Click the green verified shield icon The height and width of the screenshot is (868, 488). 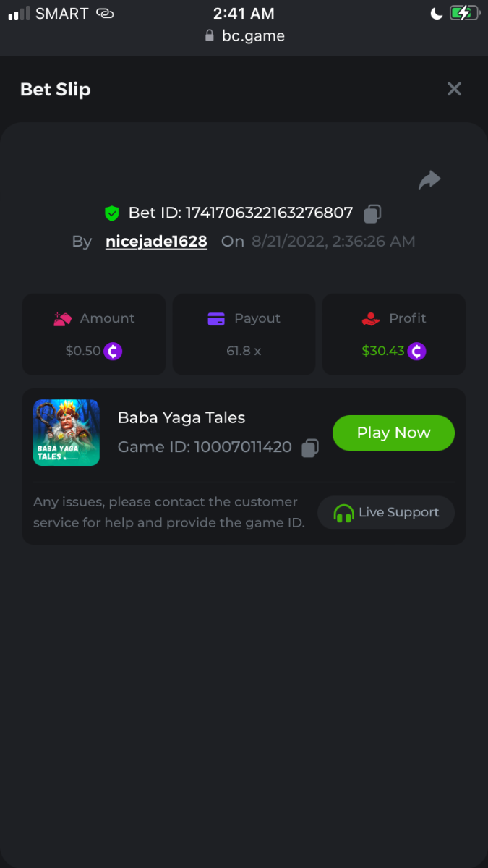click(x=111, y=213)
